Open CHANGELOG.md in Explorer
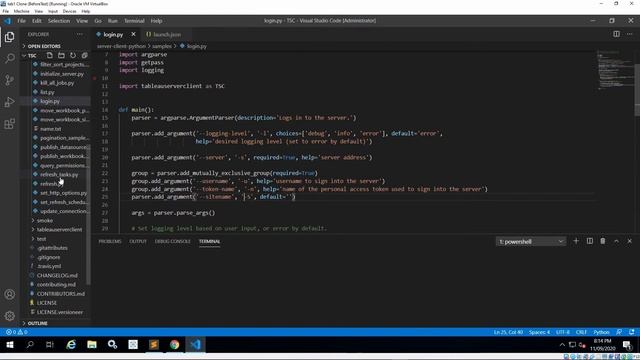 click(57, 276)
